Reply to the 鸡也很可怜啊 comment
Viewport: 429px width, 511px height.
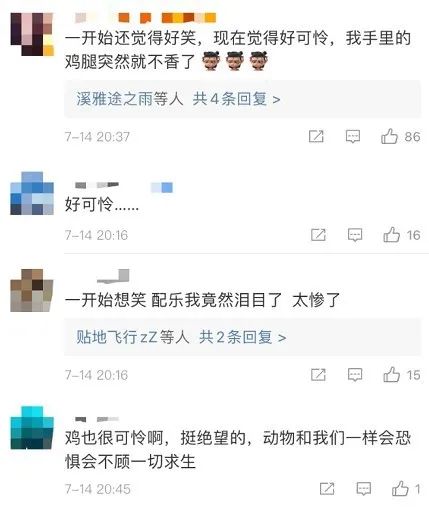coord(364,489)
